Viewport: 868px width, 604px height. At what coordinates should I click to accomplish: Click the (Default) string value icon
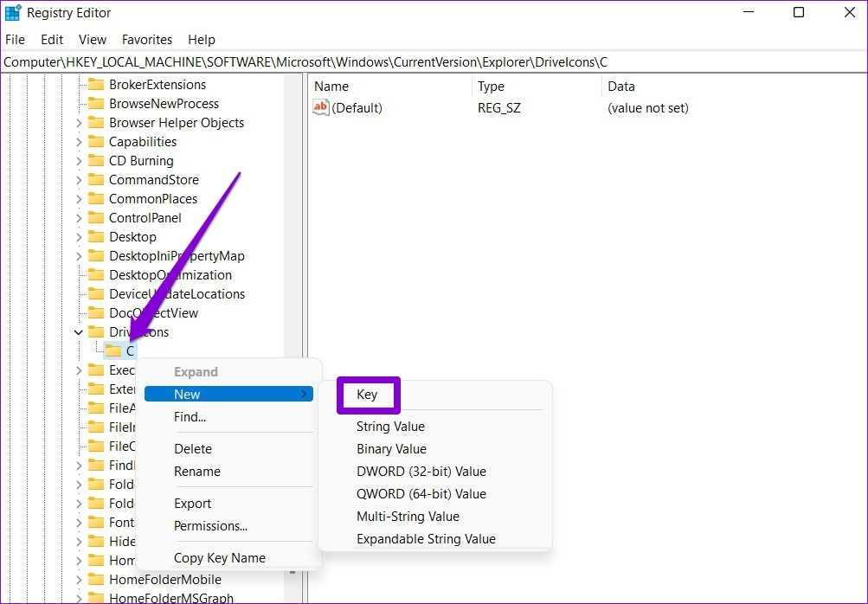tap(321, 107)
